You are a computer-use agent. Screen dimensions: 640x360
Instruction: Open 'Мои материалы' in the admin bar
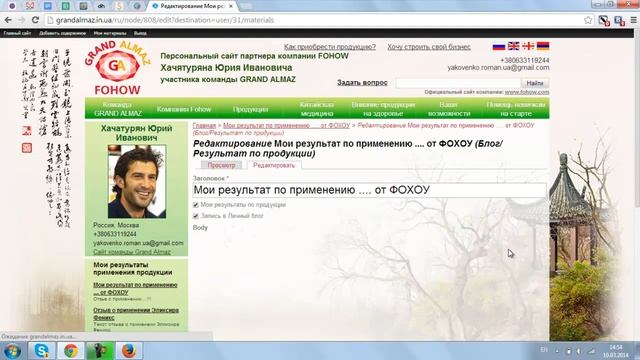point(110,33)
